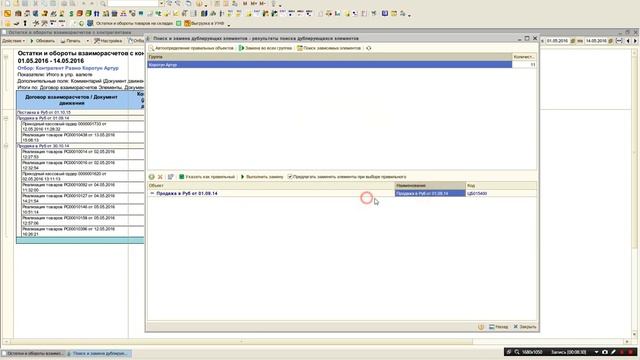The width and height of the screenshot is (640, 360).
Task: Click 'Настройка' in report toolbar
Action: click(108, 41)
